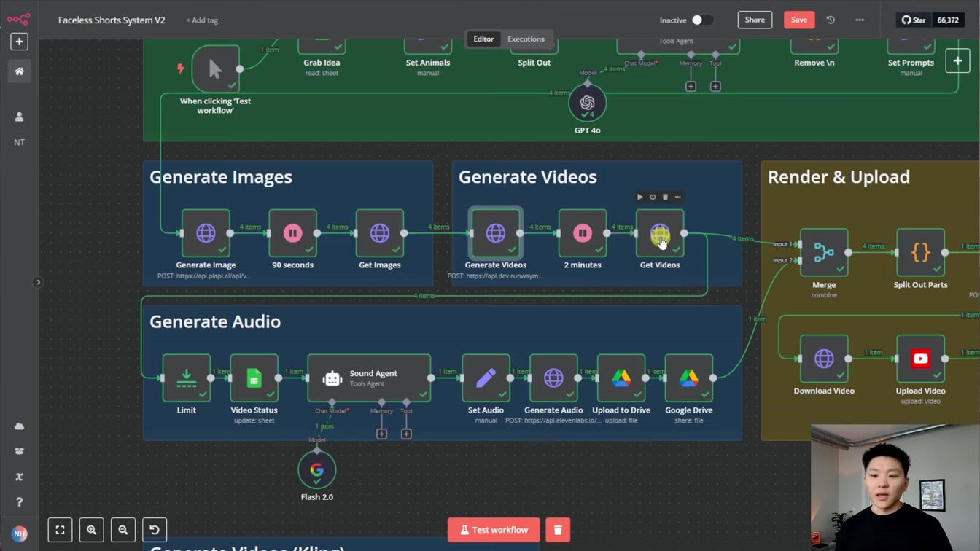Open workflow history
This screenshot has height=551, width=980.
(831, 20)
